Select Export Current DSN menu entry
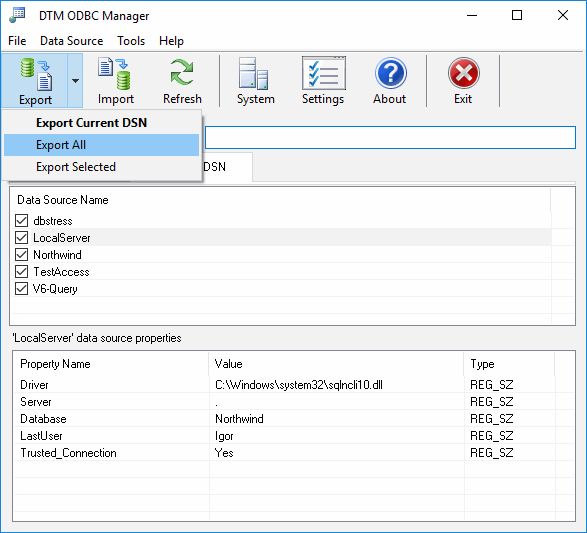The width and height of the screenshot is (587, 533). 101,123
